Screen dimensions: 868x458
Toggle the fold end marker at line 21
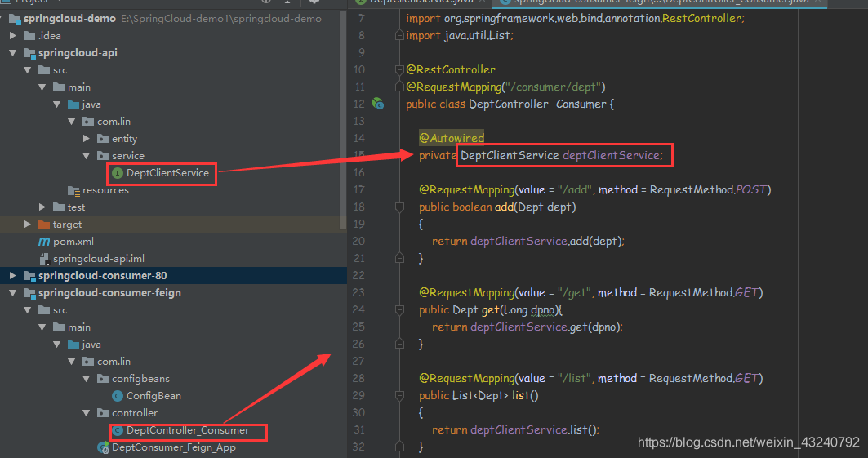point(399,258)
